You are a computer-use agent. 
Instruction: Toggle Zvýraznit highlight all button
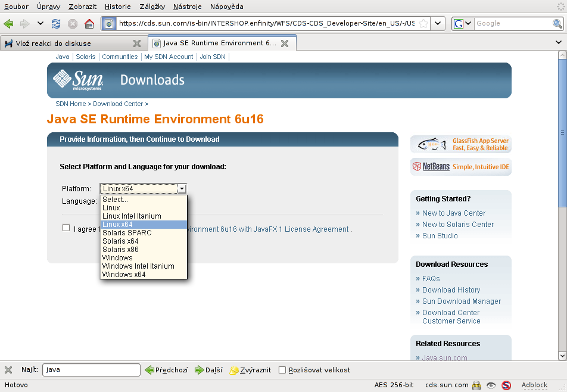tap(250, 370)
